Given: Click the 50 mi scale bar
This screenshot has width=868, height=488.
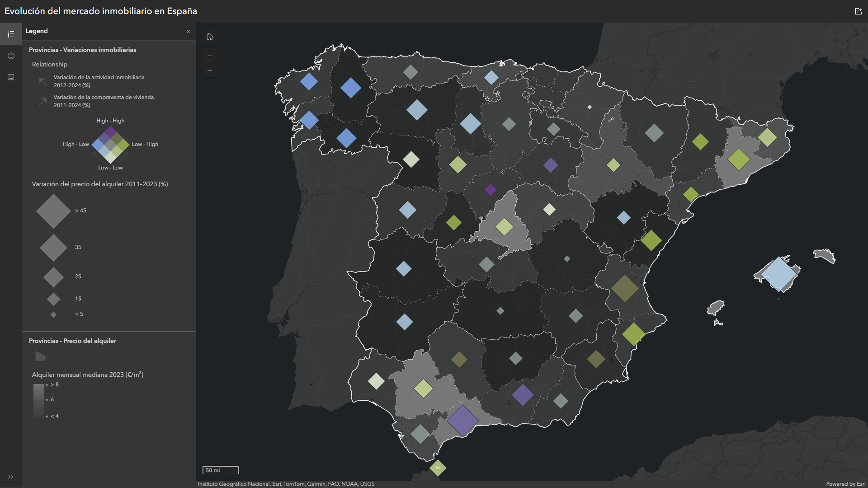Looking at the screenshot, I should pos(220,470).
